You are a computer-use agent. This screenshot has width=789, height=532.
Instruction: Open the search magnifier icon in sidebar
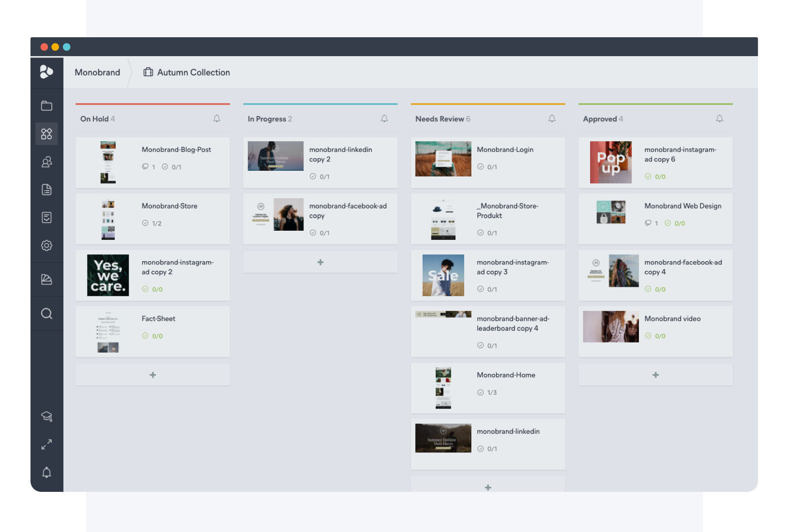(x=46, y=313)
